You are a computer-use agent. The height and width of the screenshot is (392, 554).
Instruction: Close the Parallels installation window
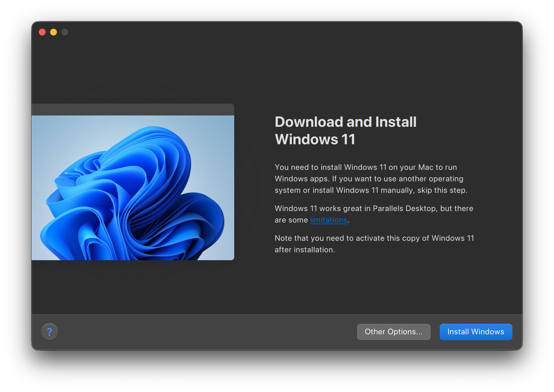tap(42, 32)
